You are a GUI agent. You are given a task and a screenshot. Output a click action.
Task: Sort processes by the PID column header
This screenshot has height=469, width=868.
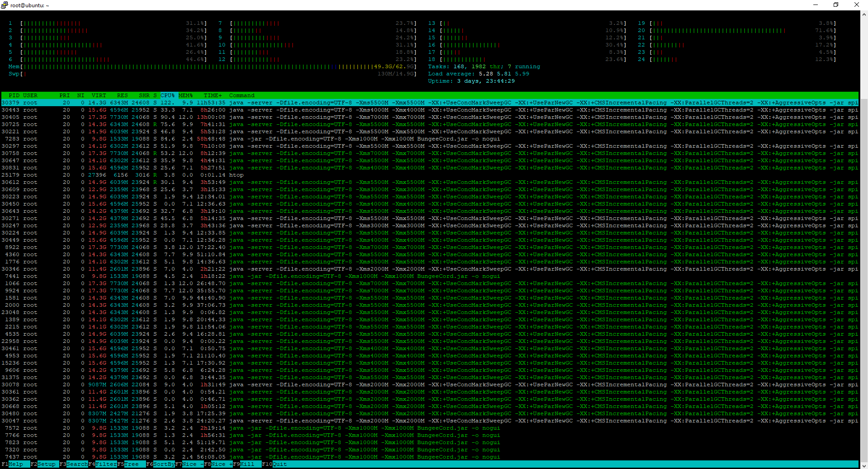(x=14, y=95)
